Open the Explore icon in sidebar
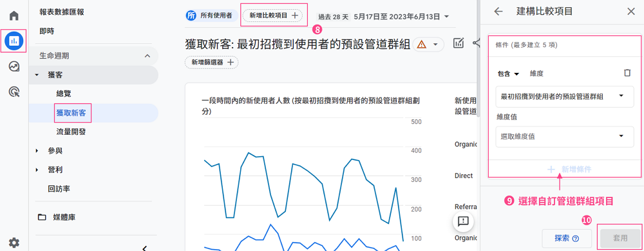 [14, 66]
